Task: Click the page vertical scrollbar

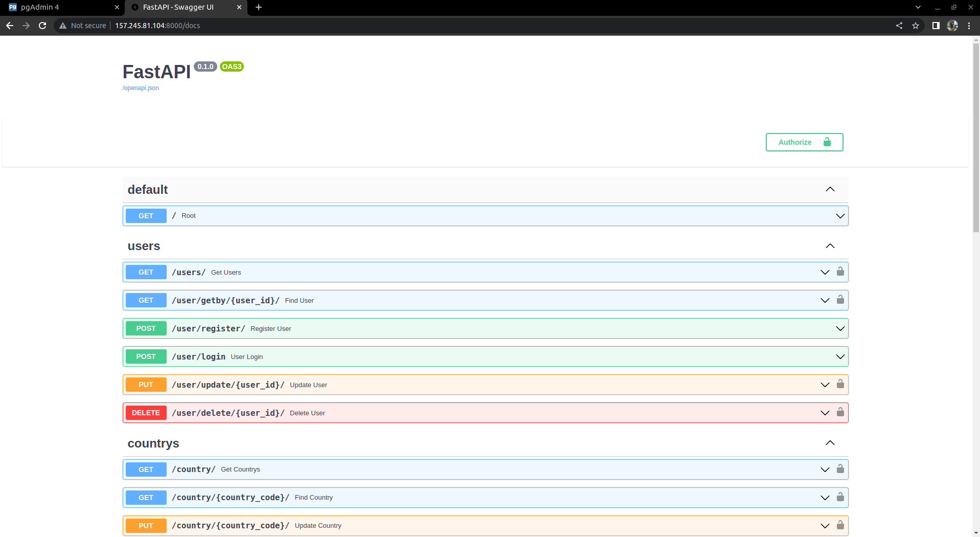Action: [976, 138]
